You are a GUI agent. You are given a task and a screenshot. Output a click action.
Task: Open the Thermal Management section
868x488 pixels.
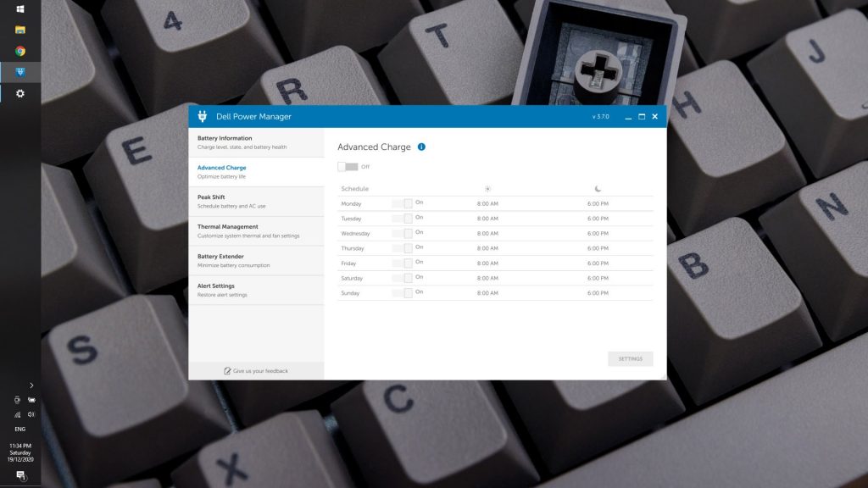click(x=256, y=231)
